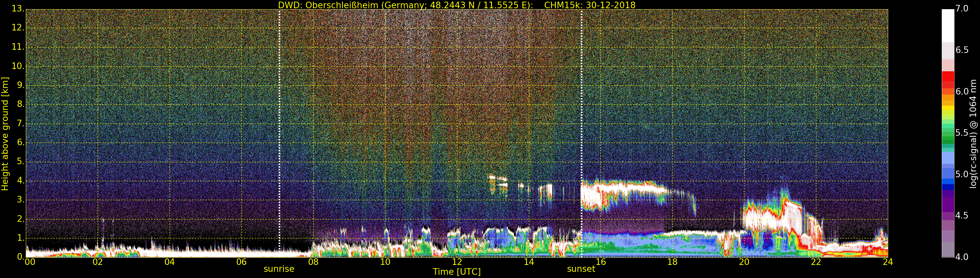
Task: Click the 6.0 colorbar tick label
Action: pos(962,91)
